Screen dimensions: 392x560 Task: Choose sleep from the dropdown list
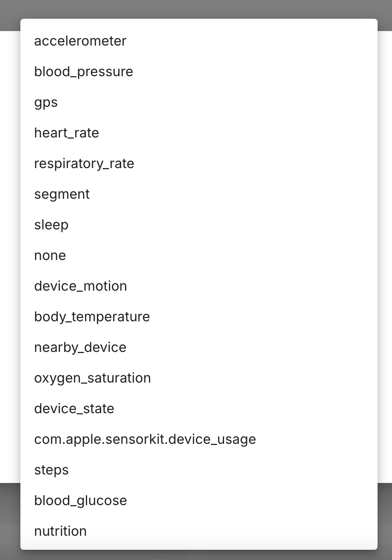(x=51, y=225)
